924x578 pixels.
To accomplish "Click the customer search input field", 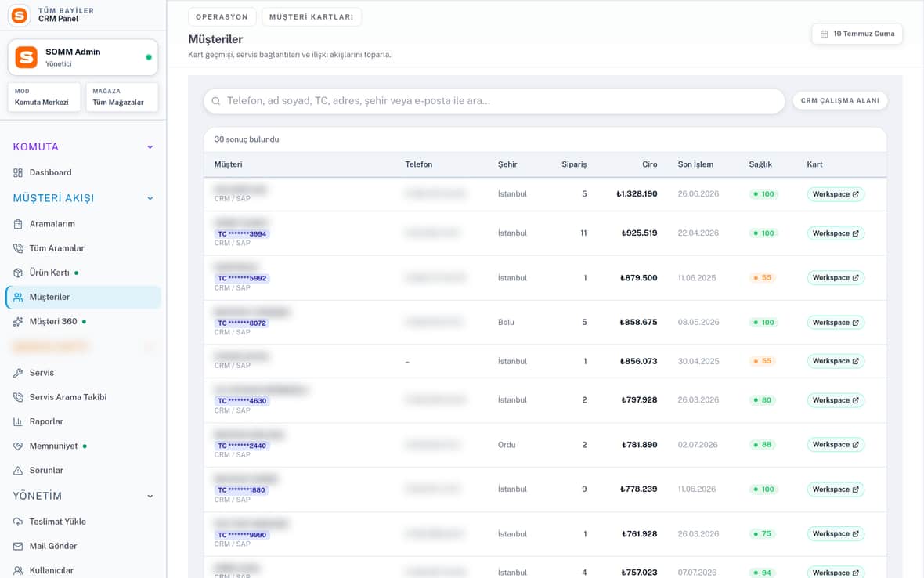I will coord(494,101).
